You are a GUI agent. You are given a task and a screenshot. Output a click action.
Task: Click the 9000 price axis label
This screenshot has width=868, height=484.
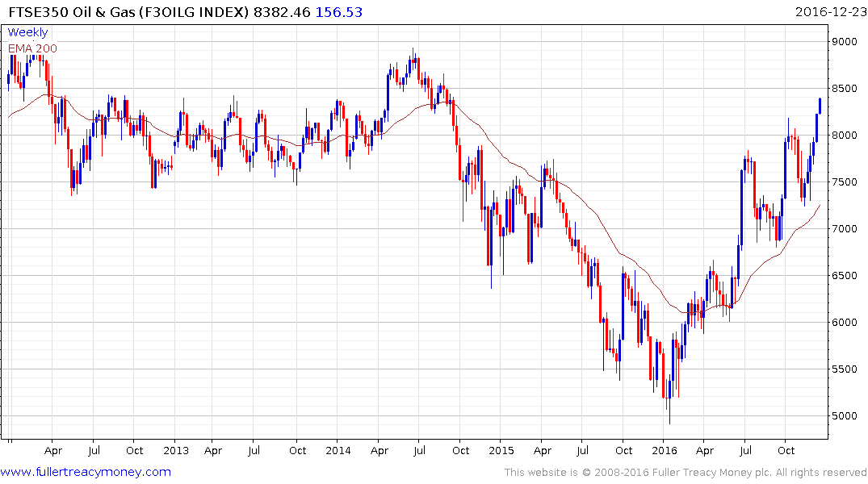(x=845, y=41)
